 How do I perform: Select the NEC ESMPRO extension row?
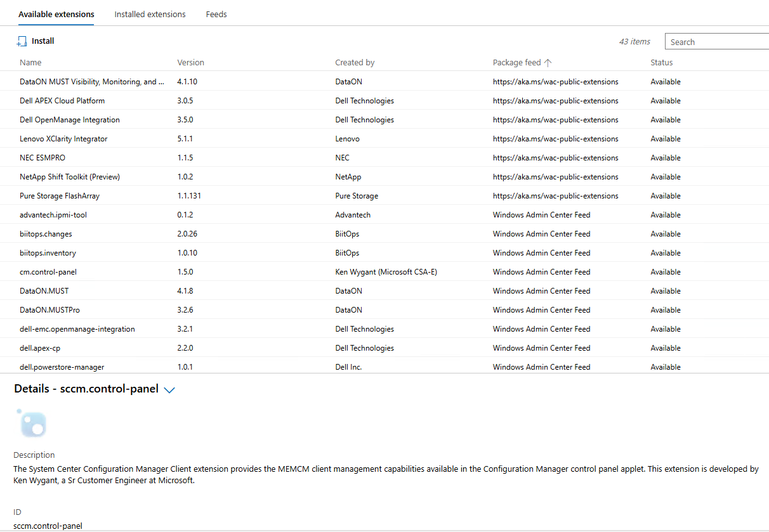click(43, 158)
